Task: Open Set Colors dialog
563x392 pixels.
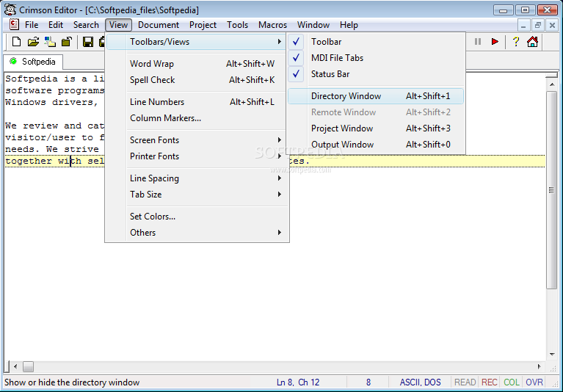Action: (x=197, y=217)
